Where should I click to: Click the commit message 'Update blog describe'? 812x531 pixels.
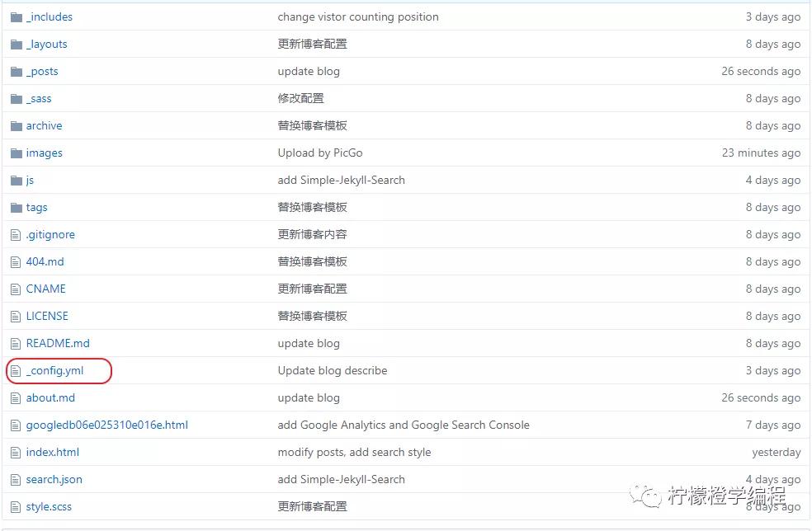click(x=333, y=370)
